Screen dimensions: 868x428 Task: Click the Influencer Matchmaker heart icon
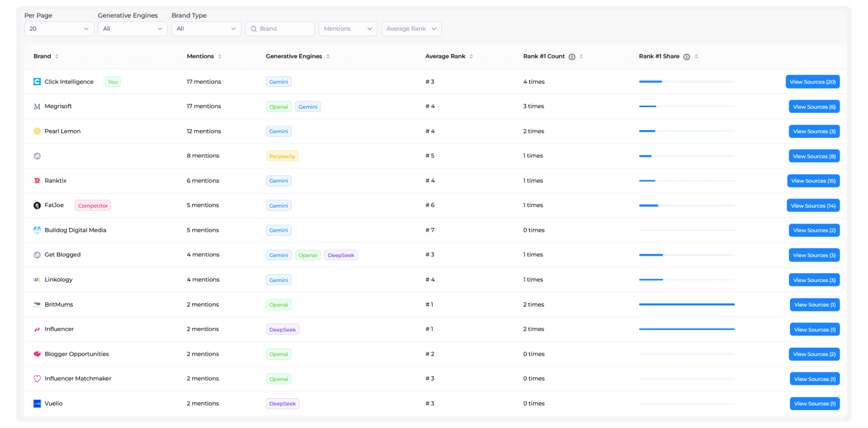(x=37, y=379)
